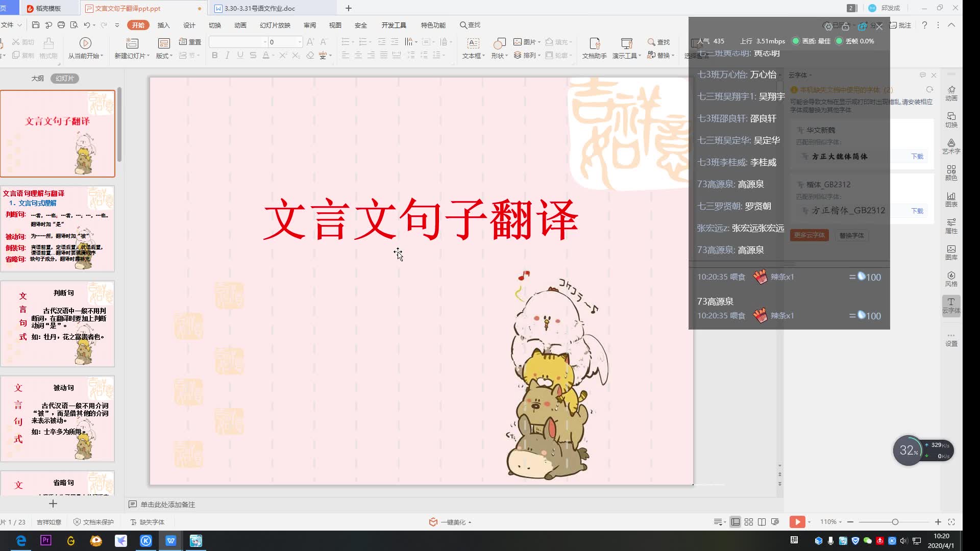Open the slide Layout (版式) icon
Screen dimensions: 980x551
(164, 43)
